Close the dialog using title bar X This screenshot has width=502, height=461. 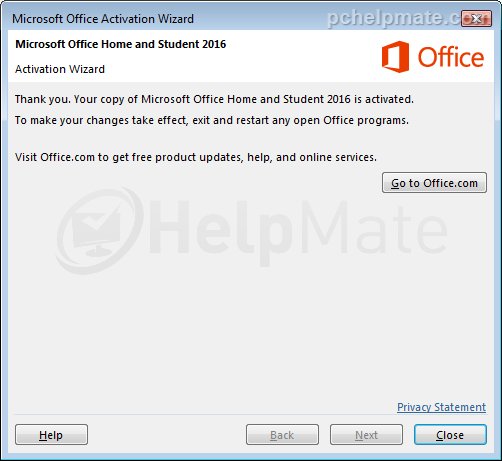(x=476, y=18)
